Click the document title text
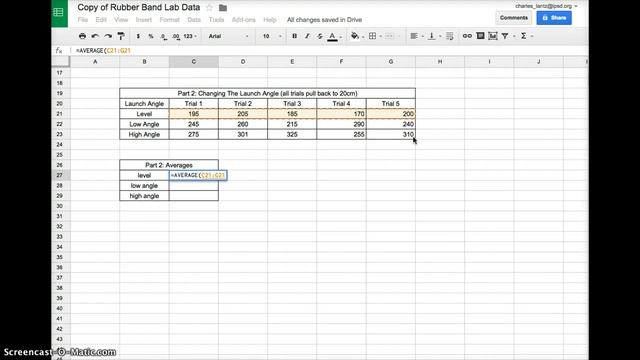The height and width of the screenshot is (360, 640). [x=139, y=7]
